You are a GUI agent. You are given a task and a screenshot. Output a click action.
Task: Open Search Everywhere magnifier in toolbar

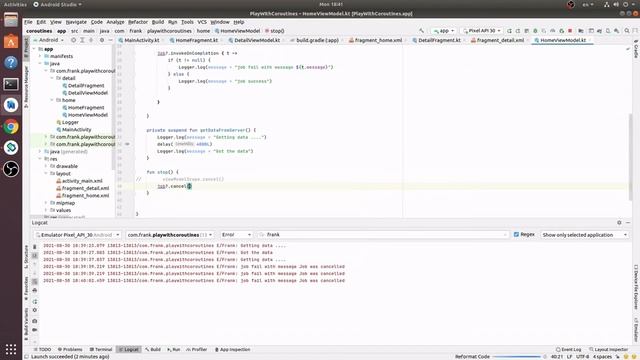tap(627, 31)
